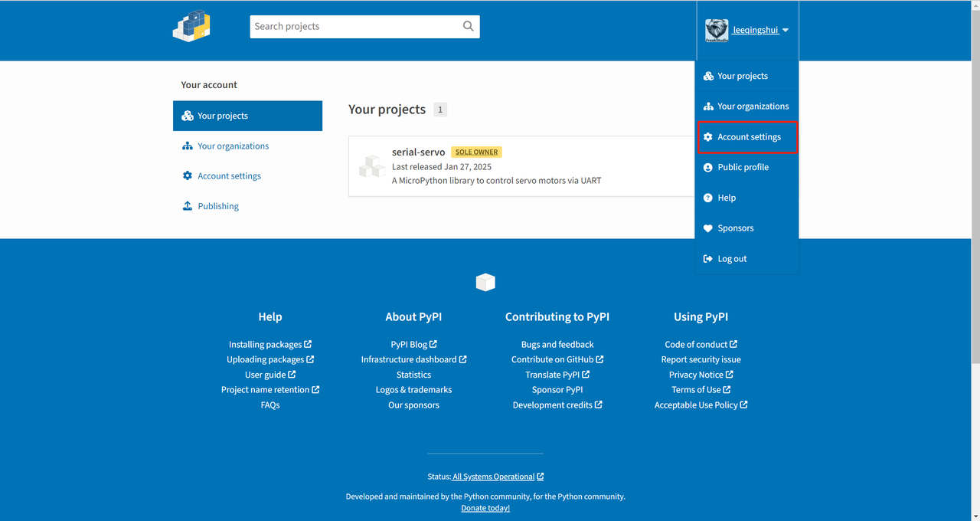Image resolution: width=980 pixels, height=521 pixels.
Task: Open sidebar Account settings link
Action: 229,175
